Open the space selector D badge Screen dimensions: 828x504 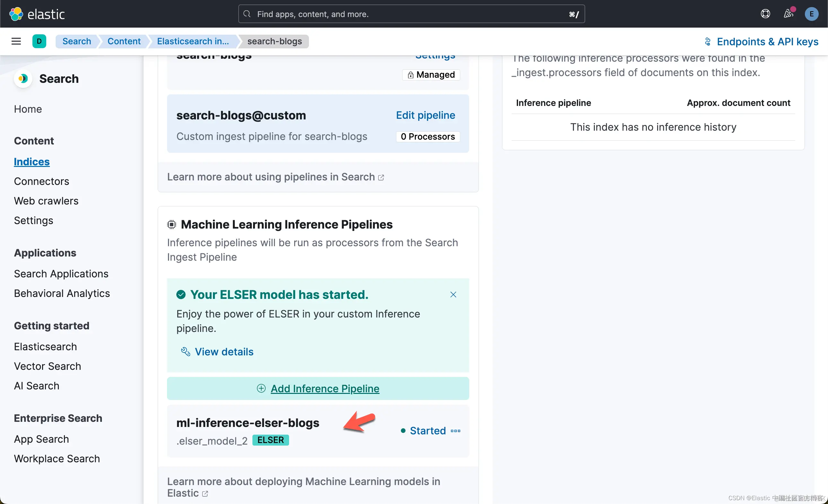[x=39, y=41]
